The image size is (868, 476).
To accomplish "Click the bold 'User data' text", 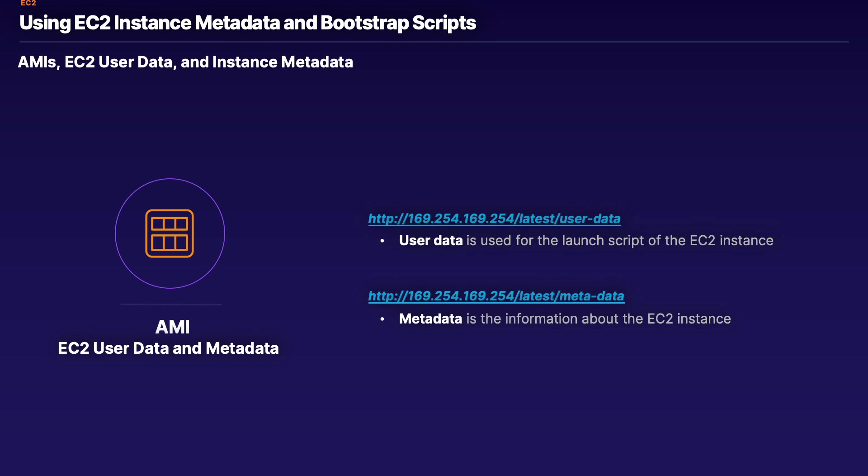I will tap(430, 240).
